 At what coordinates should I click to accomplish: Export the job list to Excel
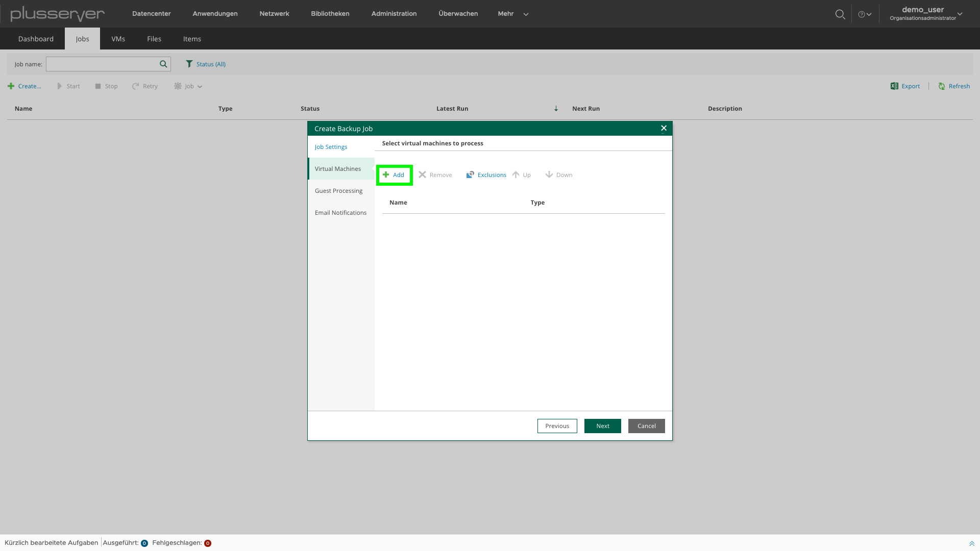[x=905, y=86]
